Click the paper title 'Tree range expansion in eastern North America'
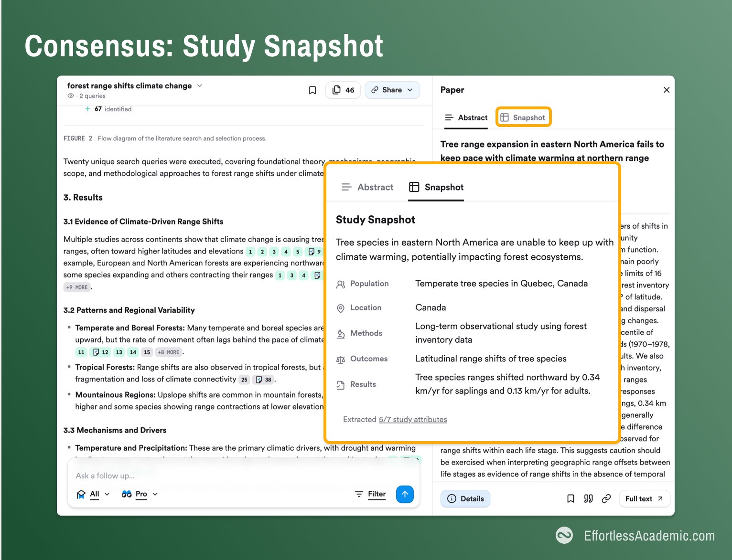The height and width of the screenshot is (560, 732). [552, 151]
